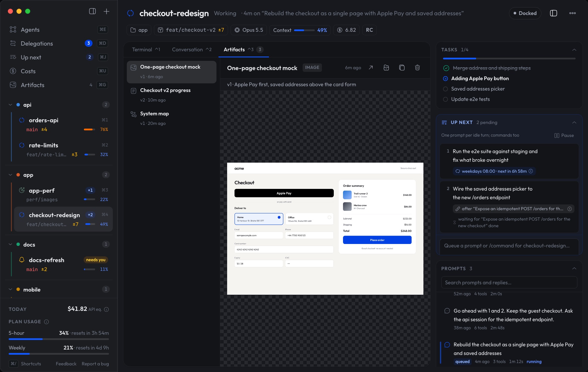
Task: Check the Update e2e tests task
Action: tap(445, 99)
